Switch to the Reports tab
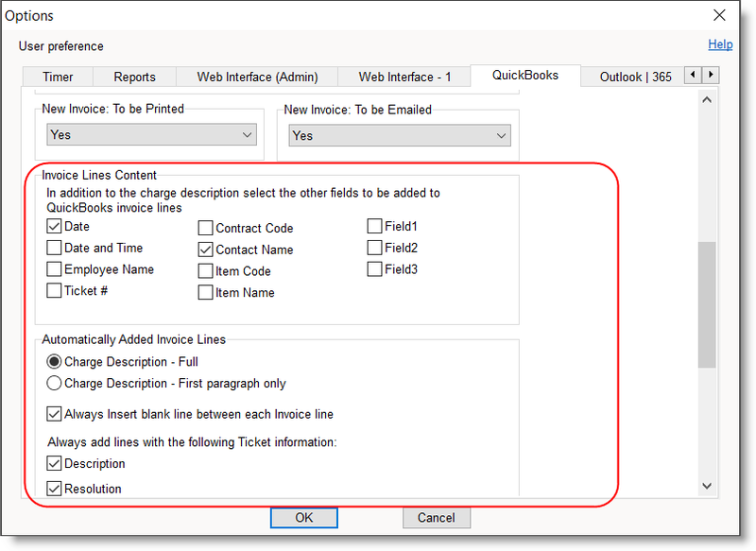The width and height of the screenshot is (756, 551). click(x=134, y=77)
